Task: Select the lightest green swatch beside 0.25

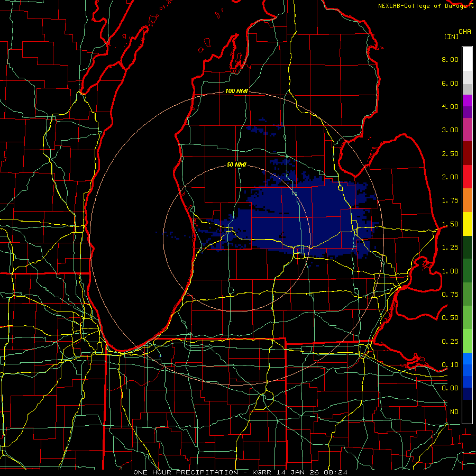Action: point(467,341)
